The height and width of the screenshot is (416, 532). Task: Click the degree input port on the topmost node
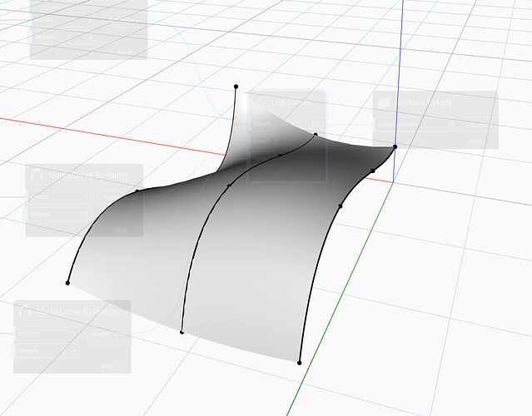point(63,37)
